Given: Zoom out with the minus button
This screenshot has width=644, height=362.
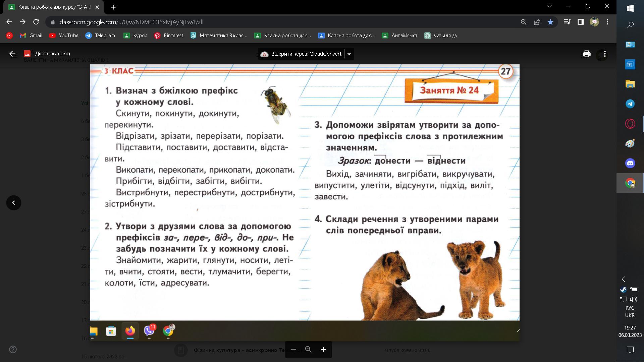Looking at the screenshot, I should click(293, 350).
